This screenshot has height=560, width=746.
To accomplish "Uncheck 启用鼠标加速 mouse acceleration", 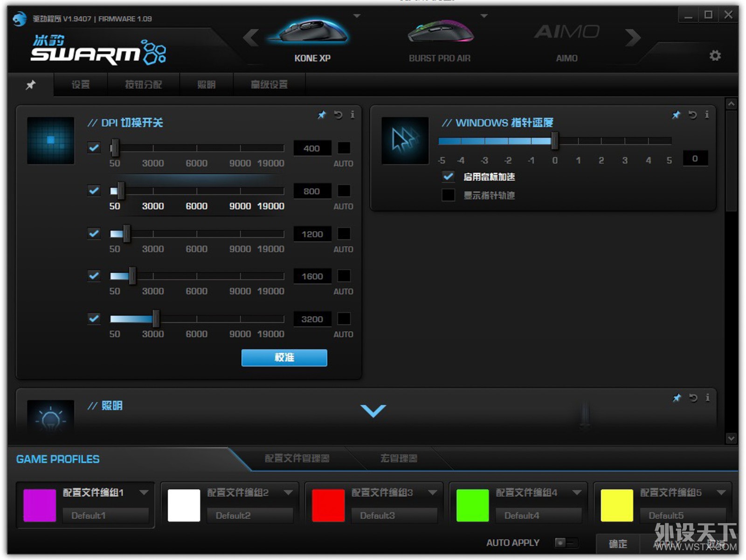I will point(448,177).
